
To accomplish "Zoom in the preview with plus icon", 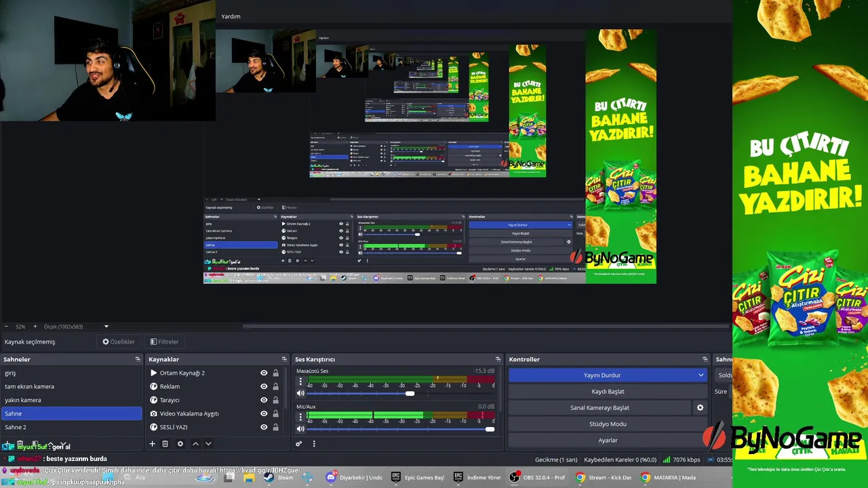I will [35, 327].
